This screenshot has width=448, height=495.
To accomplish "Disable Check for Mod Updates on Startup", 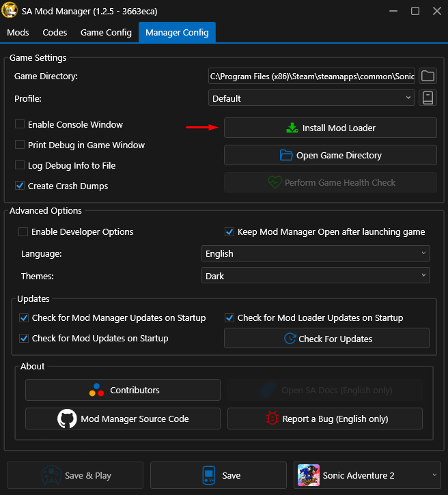I will pos(24,339).
